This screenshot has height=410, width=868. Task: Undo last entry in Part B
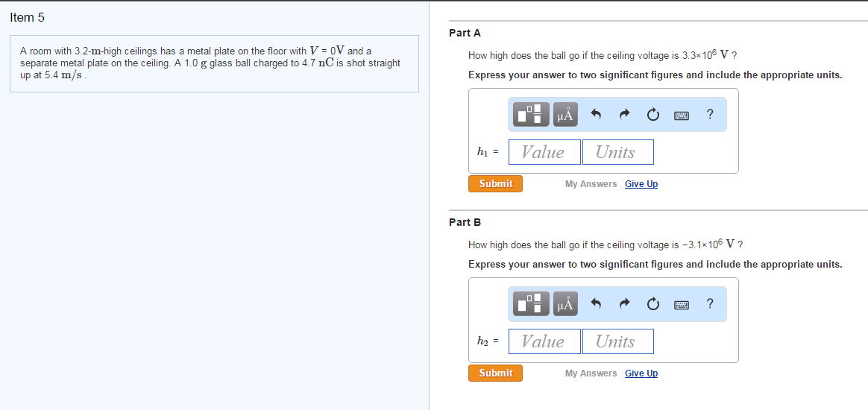(x=597, y=303)
